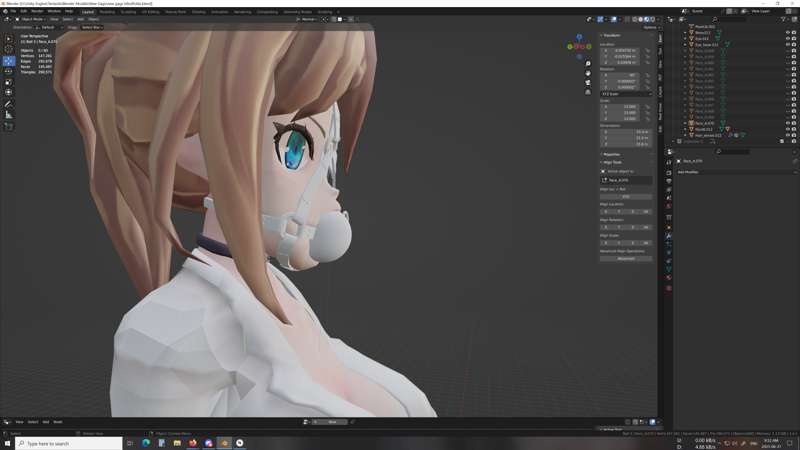The width and height of the screenshot is (800, 450).
Task: Click the blue Z axis gizmo ball
Action: (x=579, y=37)
